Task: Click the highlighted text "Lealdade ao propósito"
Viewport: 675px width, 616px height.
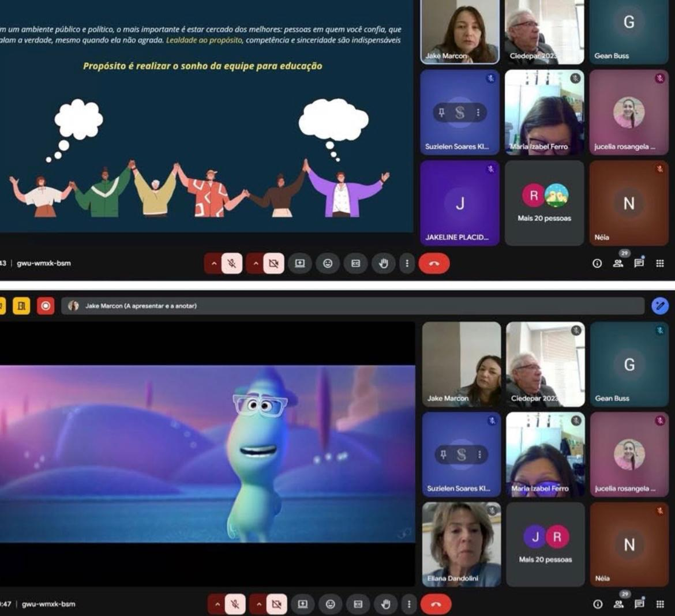Action: (x=204, y=40)
